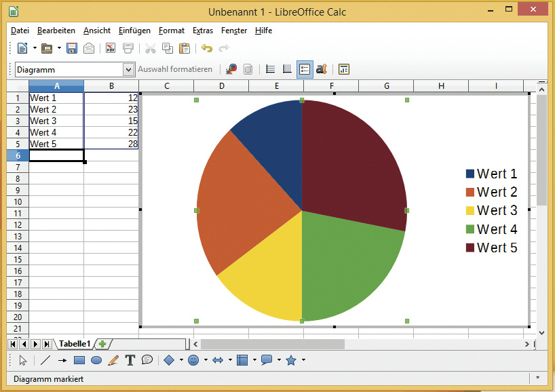The width and height of the screenshot is (555, 392).
Task: Select the Freeform pencil tool
Action: click(113, 360)
